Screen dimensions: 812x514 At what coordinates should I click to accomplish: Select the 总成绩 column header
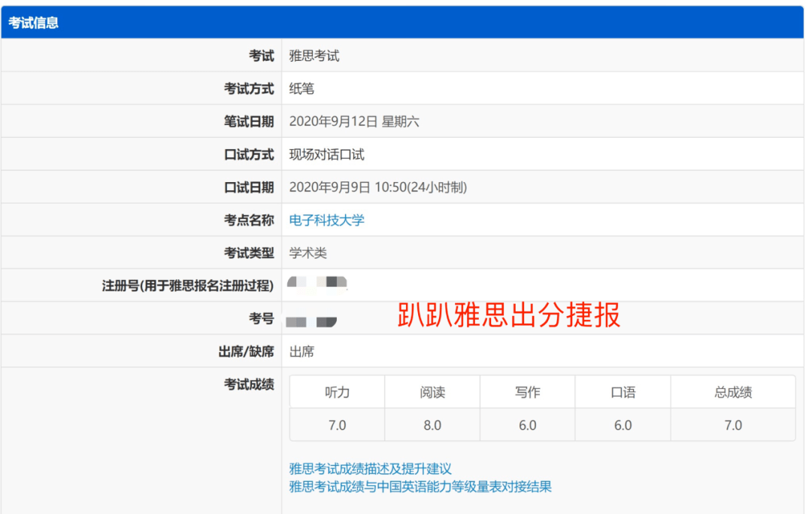[733, 392]
